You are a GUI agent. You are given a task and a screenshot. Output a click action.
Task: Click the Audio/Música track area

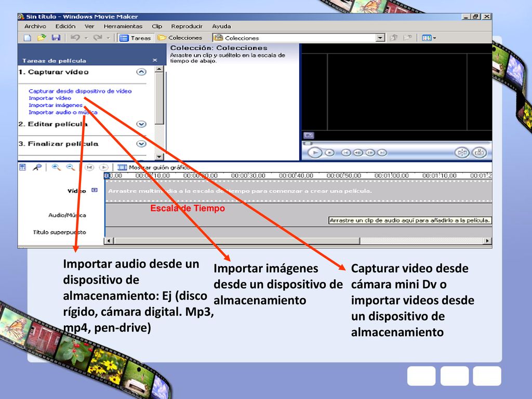click(x=299, y=215)
